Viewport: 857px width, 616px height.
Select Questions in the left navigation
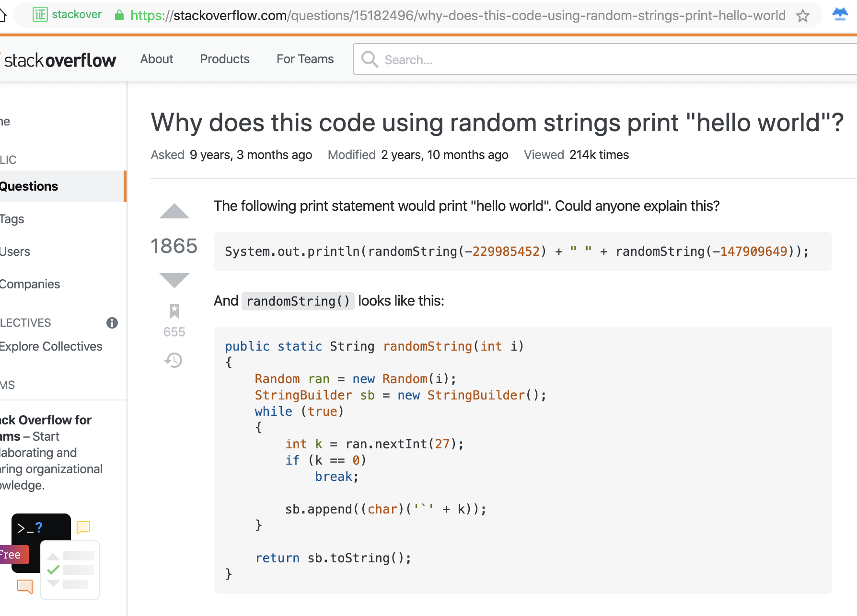(29, 186)
